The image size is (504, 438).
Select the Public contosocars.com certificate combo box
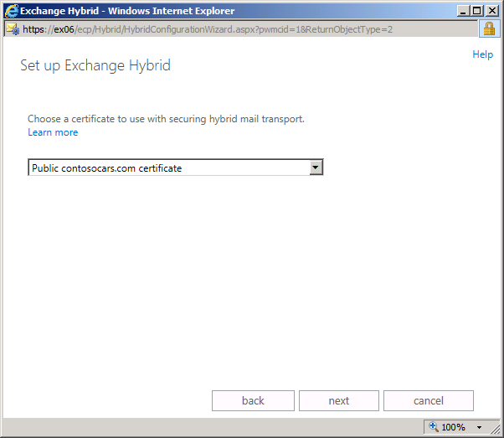pyautogui.click(x=176, y=167)
